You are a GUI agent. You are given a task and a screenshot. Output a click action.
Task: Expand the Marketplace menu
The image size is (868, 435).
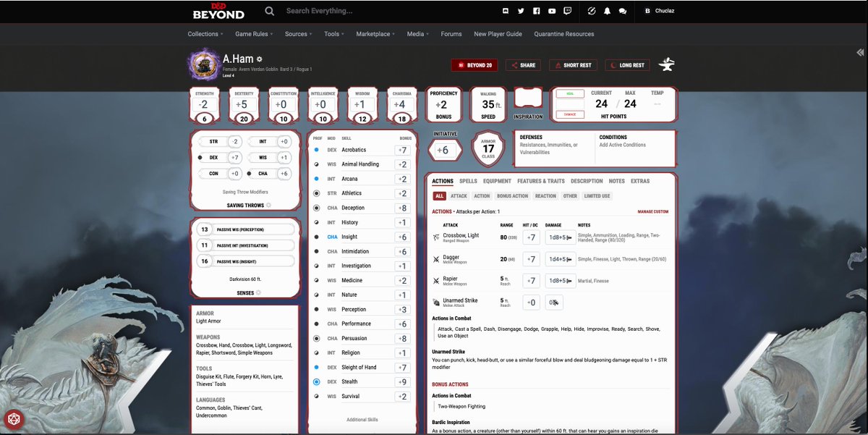coord(376,34)
